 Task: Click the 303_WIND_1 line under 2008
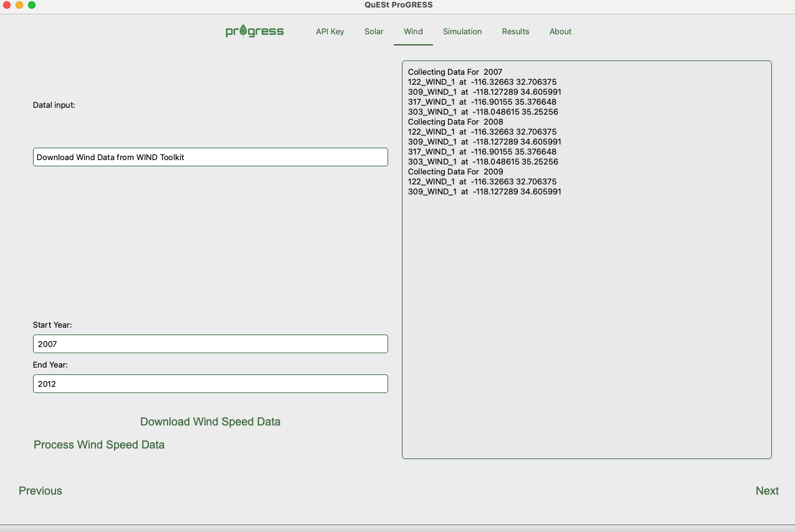coord(483,162)
